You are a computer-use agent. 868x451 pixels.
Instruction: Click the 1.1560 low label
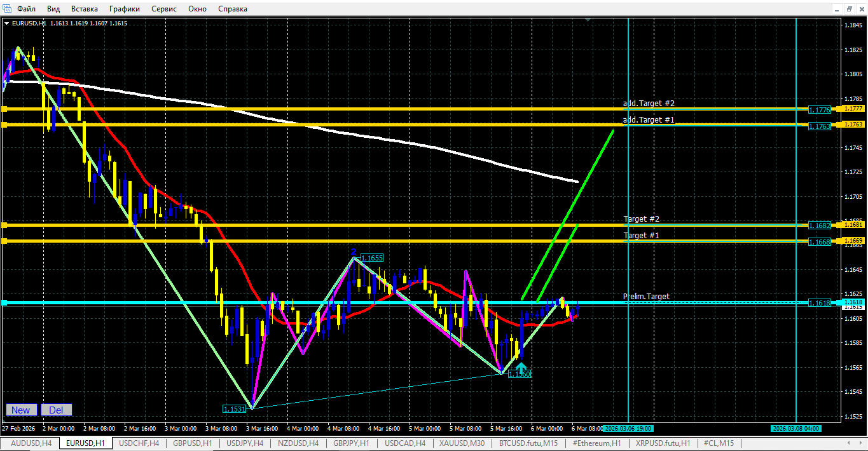[x=519, y=374]
